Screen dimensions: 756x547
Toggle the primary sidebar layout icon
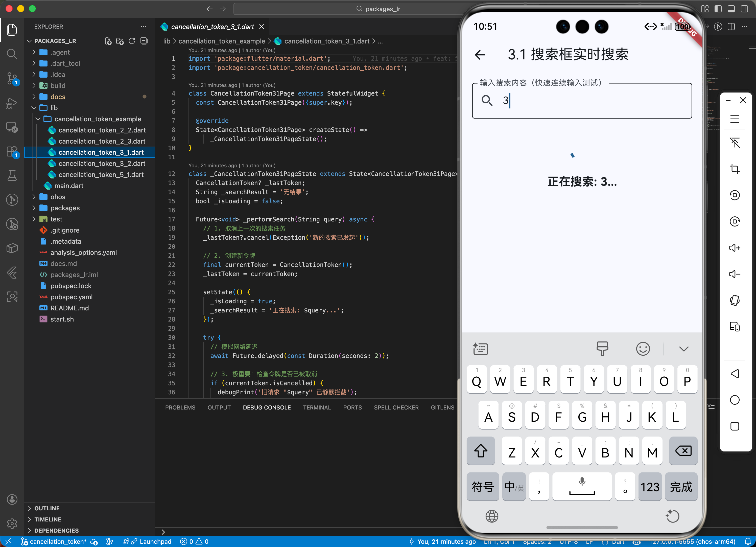tap(718, 9)
